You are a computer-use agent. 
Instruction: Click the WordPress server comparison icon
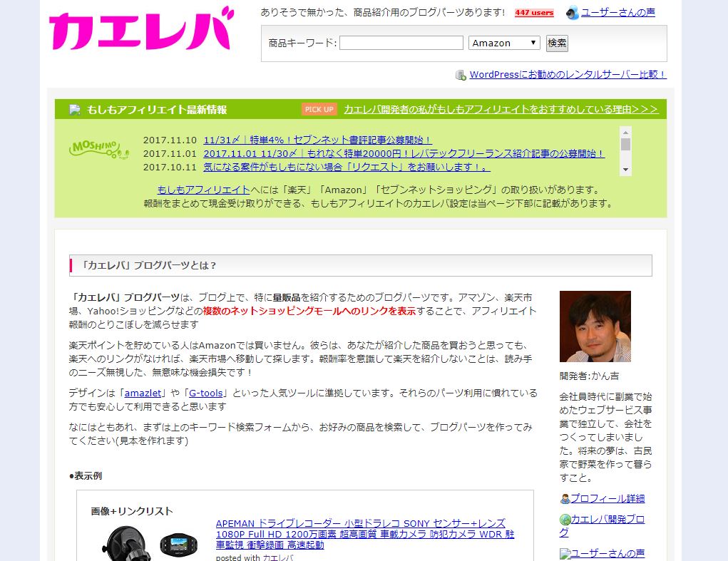click(461, 75)
